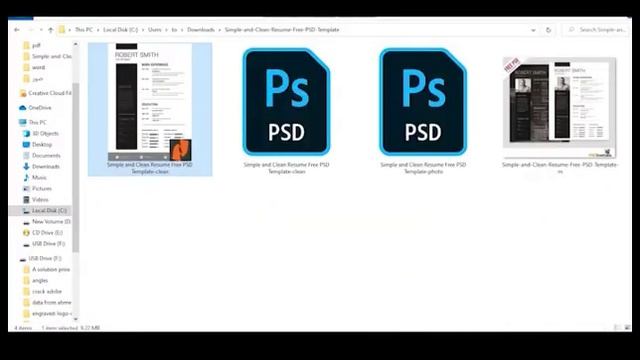Select USB Drive (F:) just below CD Drive
The height and width of the screenshot is (360, 640).
pos(44,244)
